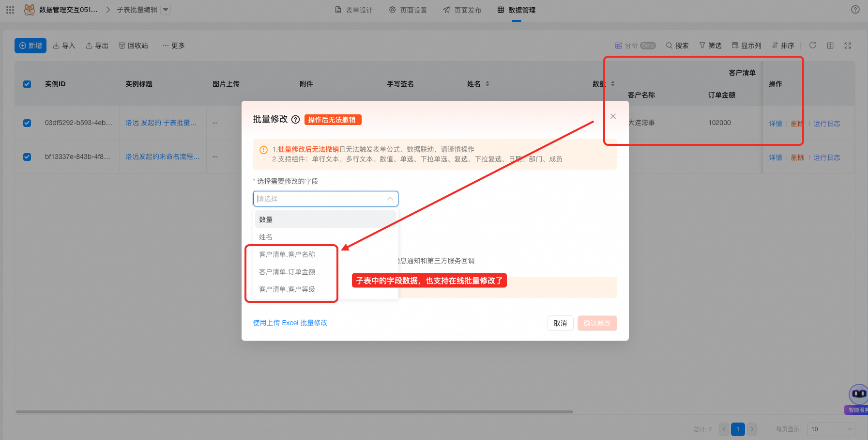868x440 pixels.
Task: Open the app grid launcher icon
Action: point(10,10)
